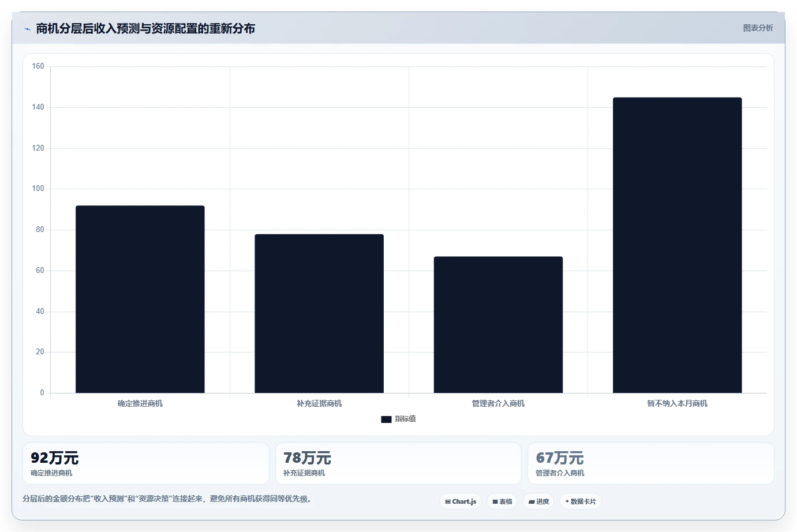Viewport: 797px width, 532px height.
Task: Open the 67万元 data card
Action: coord(651,463)
